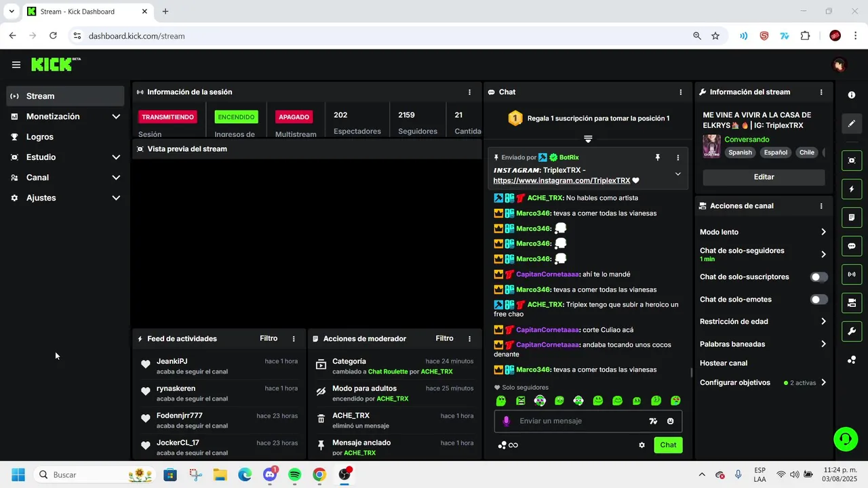Image resolution: width=868 pixels, height=488 pixels.
Task: Click the green Chat send button
Action: (x=668, y=445)
